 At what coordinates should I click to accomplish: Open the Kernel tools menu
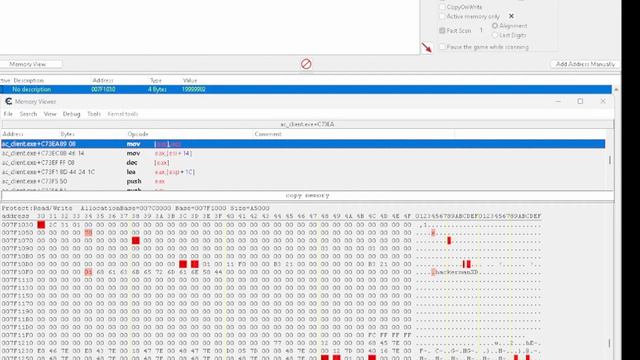(x=122, y=114)
